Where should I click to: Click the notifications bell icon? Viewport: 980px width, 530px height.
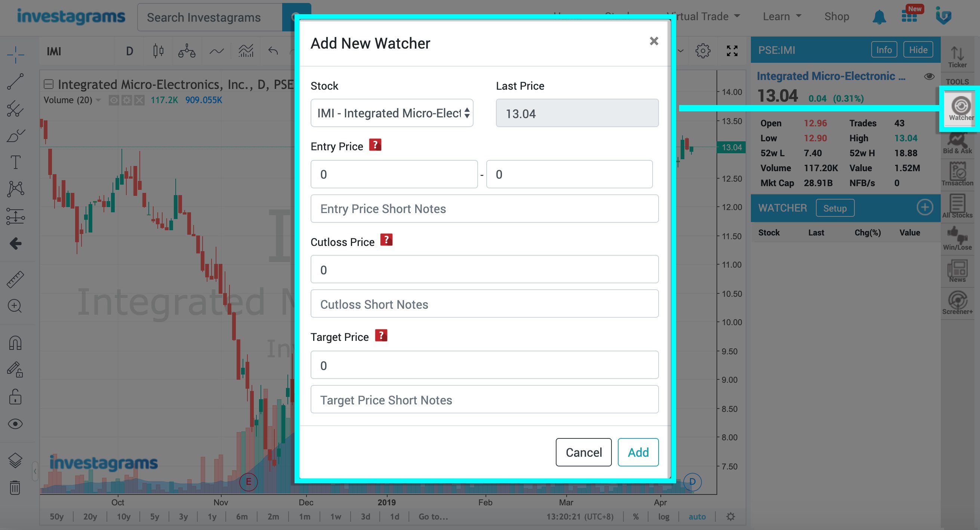coord(879,17)
